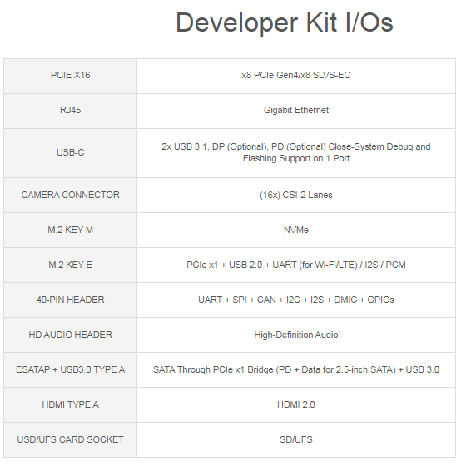Click the PCIe x1 + USB 2.0 + UART cell
The image size is (476, 471).
[x=296, y=265]
